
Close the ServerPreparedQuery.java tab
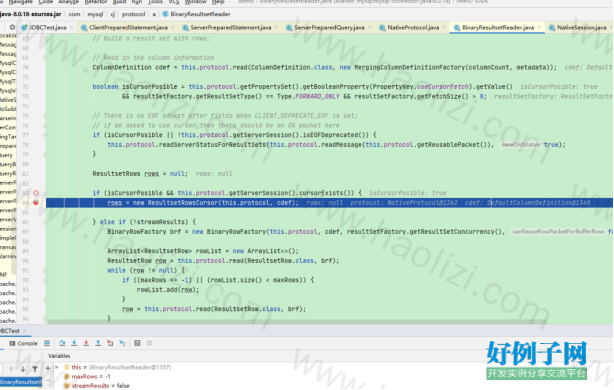(369, 27)
